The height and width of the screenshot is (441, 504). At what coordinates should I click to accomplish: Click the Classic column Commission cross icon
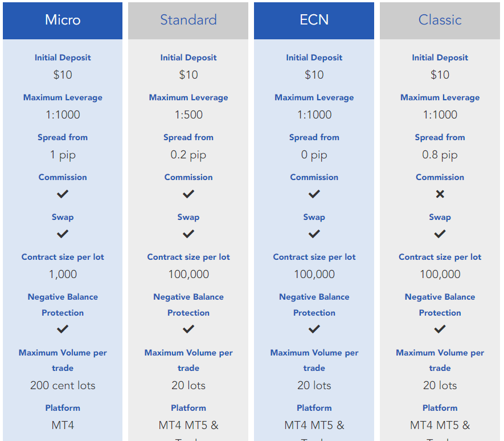click(440, 194)
